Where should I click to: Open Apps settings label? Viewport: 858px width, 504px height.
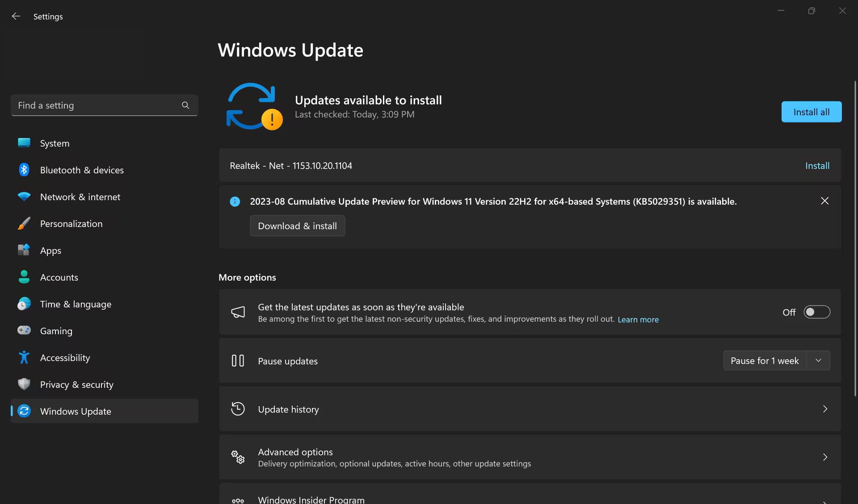pos(50,251)
